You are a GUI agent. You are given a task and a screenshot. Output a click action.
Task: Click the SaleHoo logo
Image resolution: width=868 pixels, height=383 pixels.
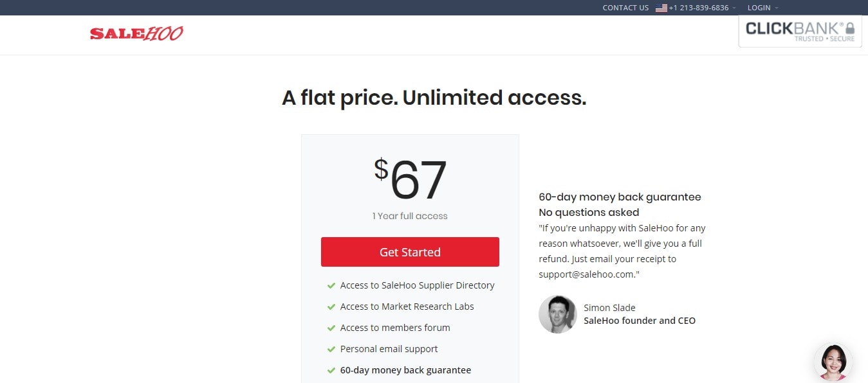pos(136,33)
